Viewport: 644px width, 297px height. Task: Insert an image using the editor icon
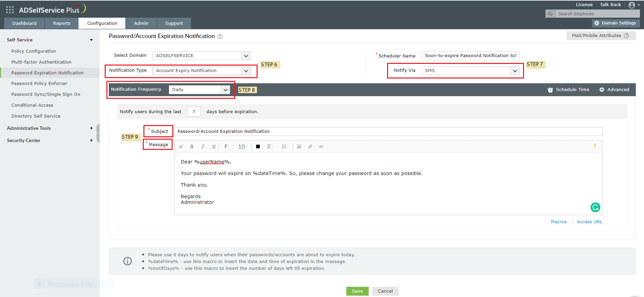[x=299, y=146]
